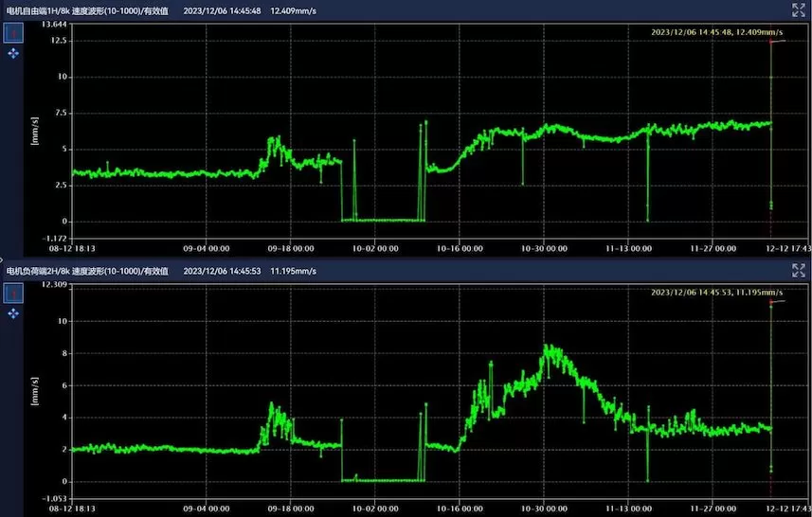812x517 pixels.
Task: Select the cursor tool box on bottom chart
Action: pos(13,293)
